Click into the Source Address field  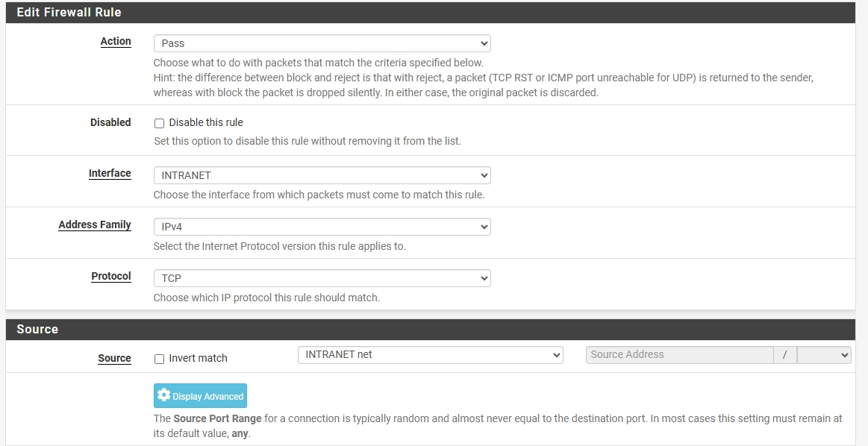[x=679, y=355]
